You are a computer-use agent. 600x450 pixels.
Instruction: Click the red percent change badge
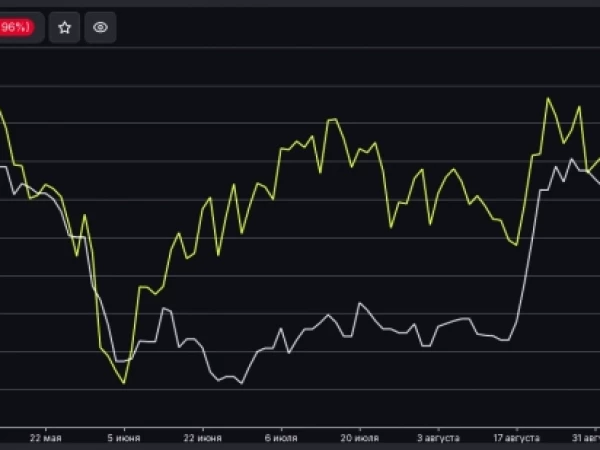16,27
